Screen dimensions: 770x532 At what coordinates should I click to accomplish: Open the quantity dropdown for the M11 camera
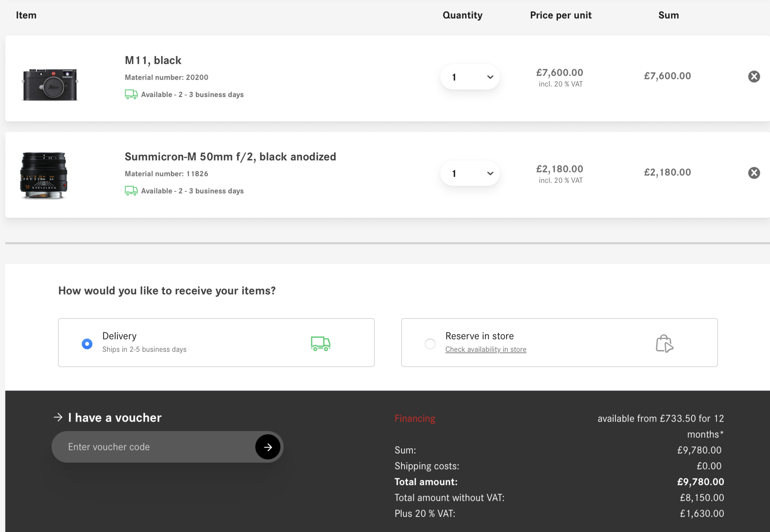coord(470,77)
